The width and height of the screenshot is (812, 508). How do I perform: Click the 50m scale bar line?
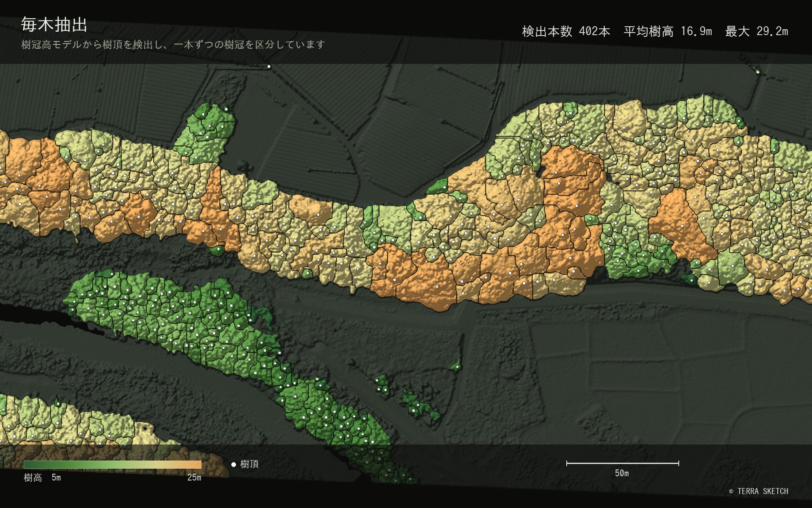623,463
